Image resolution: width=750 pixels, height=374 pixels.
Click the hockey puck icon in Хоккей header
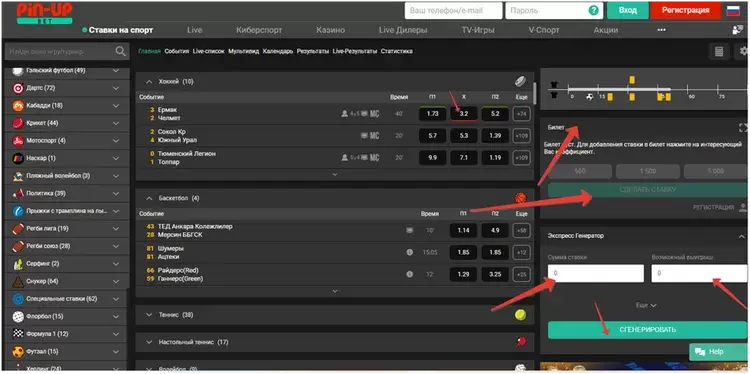tap(520, 82)
